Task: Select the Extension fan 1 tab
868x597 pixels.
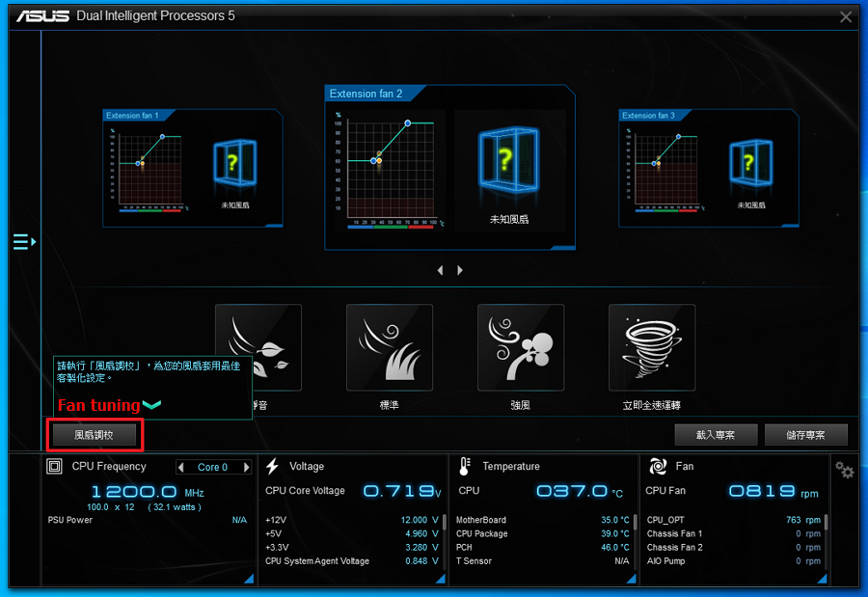Action: click(135, 114)
